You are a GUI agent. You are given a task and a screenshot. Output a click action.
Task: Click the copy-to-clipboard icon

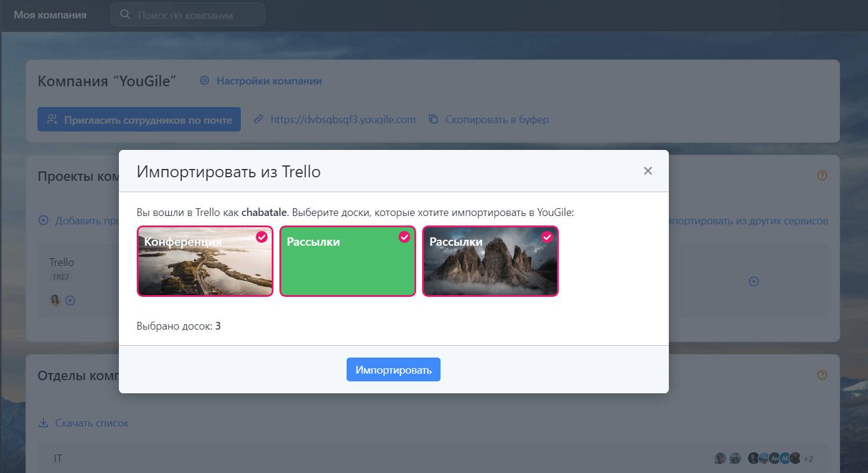click(434, 120)
